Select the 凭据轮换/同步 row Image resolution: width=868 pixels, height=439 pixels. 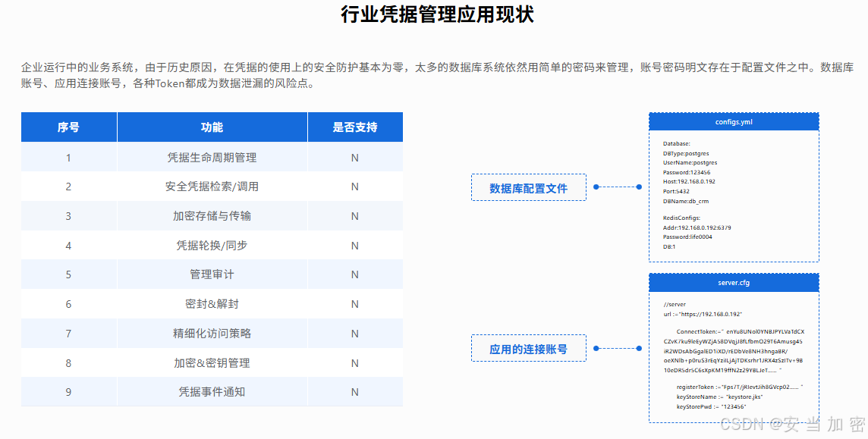tap(212, 246)
